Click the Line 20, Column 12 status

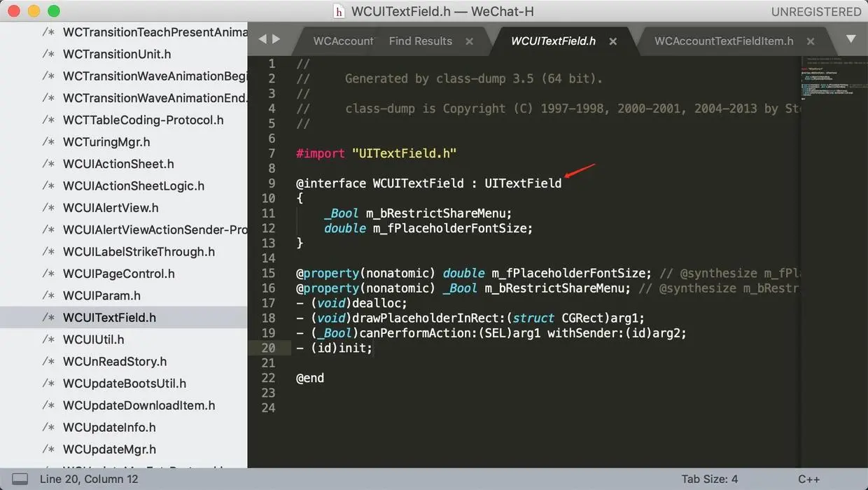(x=89, y=479)
